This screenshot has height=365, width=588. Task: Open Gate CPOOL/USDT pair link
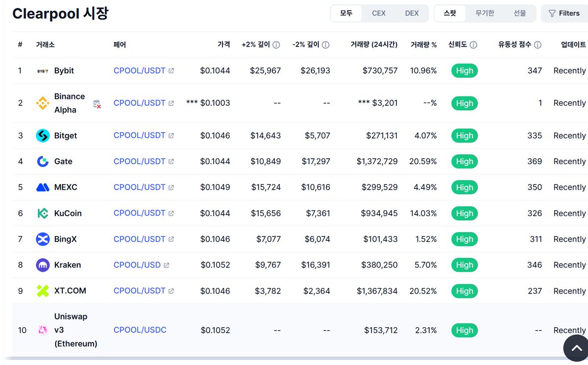[140, 161]
